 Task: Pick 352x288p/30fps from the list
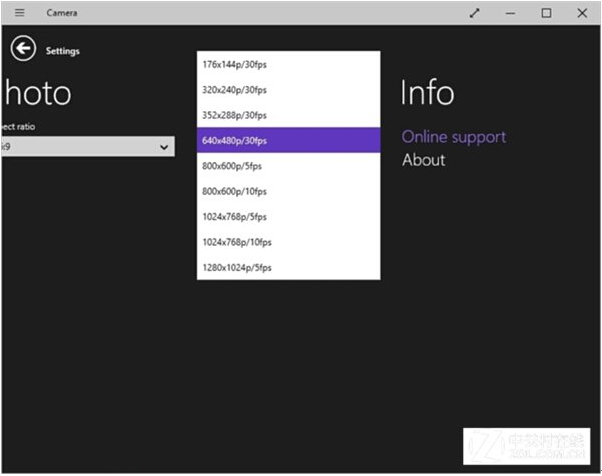tap(288, 115)
